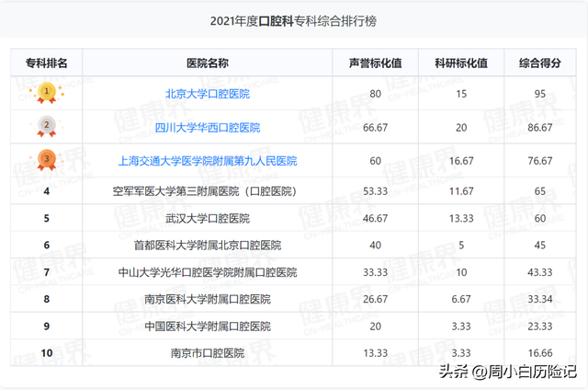This screenshot has height=390, width=588.
Task: Select the title 2021年度口腔科专科综合排行榜
Action: (293, 21)
